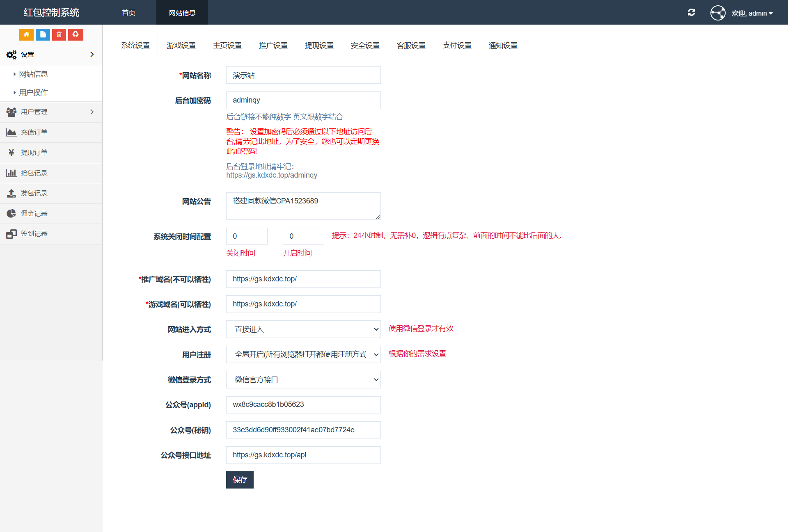
Task: Click the orange home shortcut icon
Action: pyautogui.click(x=26, y=34)
